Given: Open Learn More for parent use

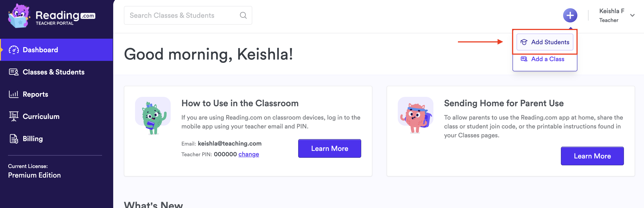Looking at the screenshot, I should click(592, 156).
